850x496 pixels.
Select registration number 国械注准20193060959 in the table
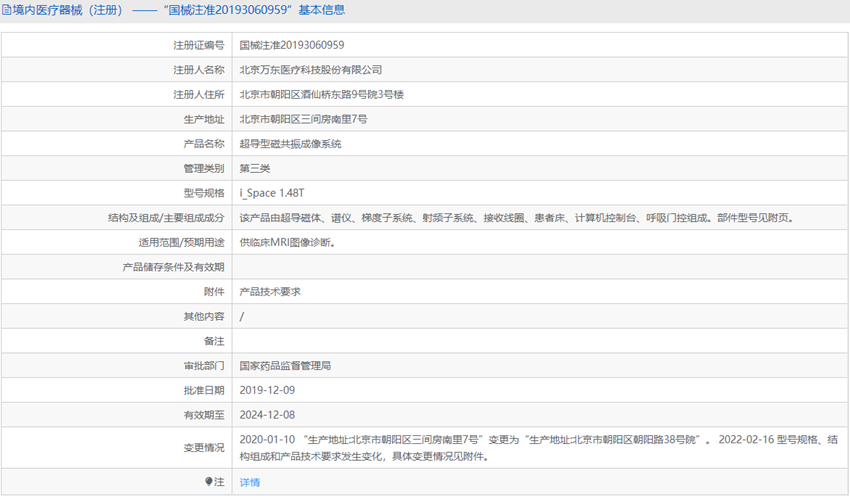(292, 45)
